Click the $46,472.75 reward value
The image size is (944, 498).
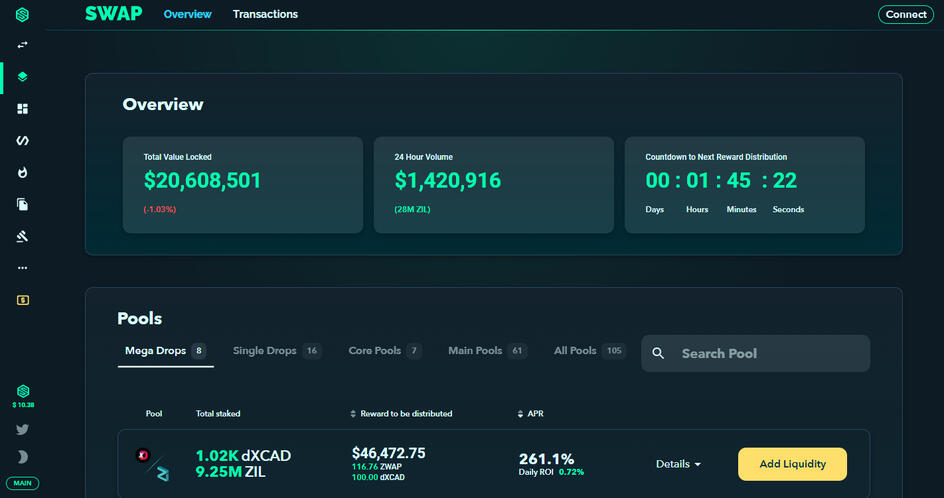pos(388,453)
